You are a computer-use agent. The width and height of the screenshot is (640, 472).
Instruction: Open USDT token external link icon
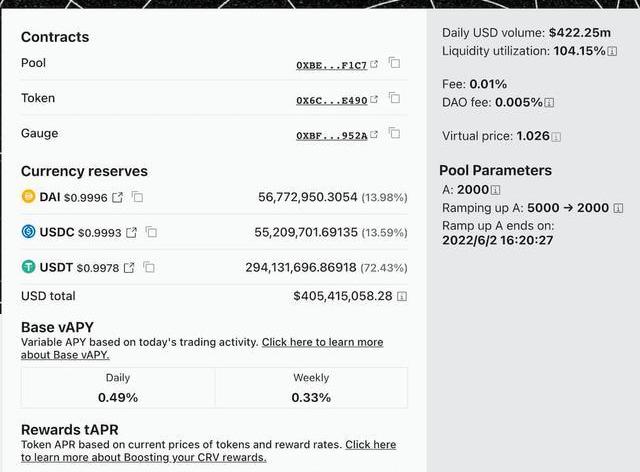[x=128, y=267]
